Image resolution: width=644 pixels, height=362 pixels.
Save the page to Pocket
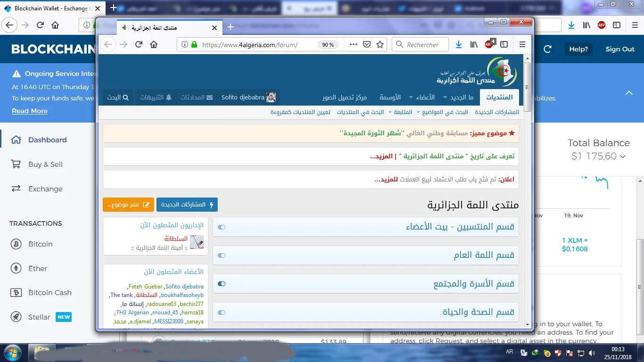367,44
